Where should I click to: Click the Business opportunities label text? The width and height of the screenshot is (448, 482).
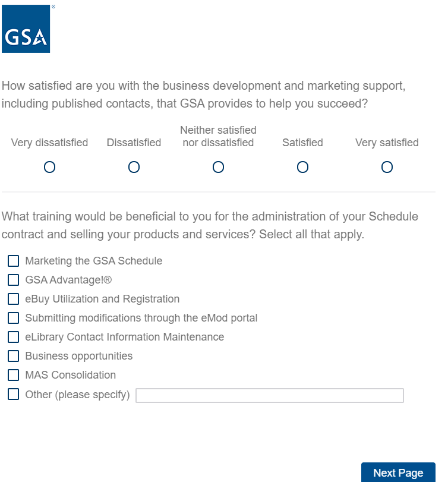tap(78, 356)
